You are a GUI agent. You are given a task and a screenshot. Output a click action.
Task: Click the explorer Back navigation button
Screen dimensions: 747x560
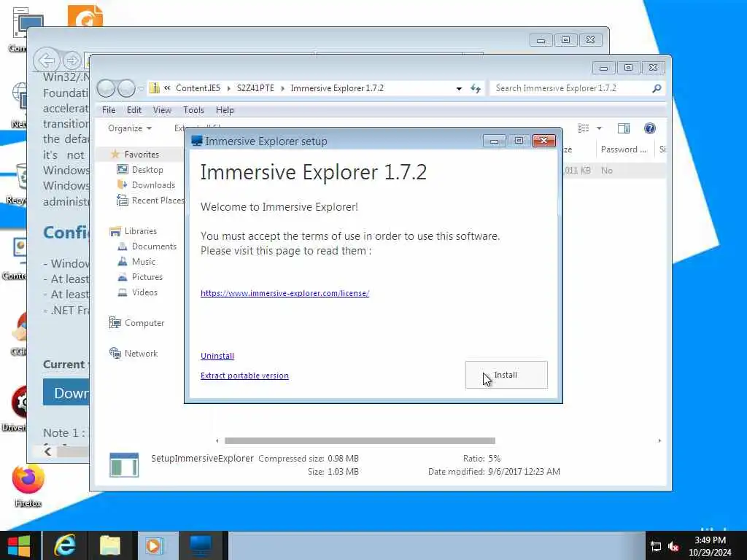point(106,88)
